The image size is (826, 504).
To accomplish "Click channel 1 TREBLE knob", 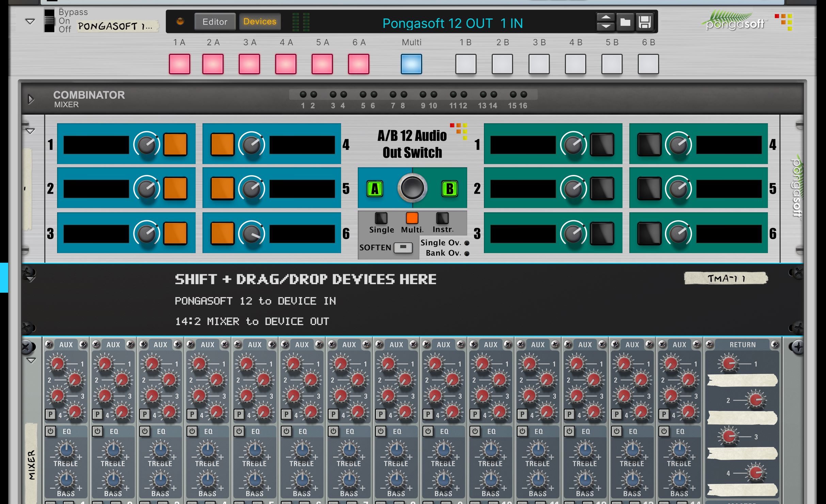I will point(66,450).
